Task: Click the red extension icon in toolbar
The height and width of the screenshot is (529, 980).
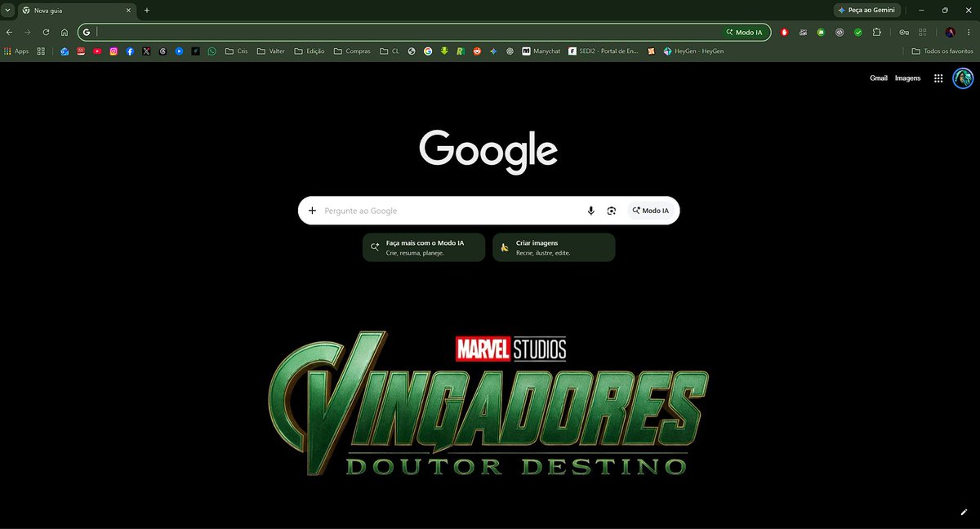Action: pyautogui.click(x=784, y=33)
